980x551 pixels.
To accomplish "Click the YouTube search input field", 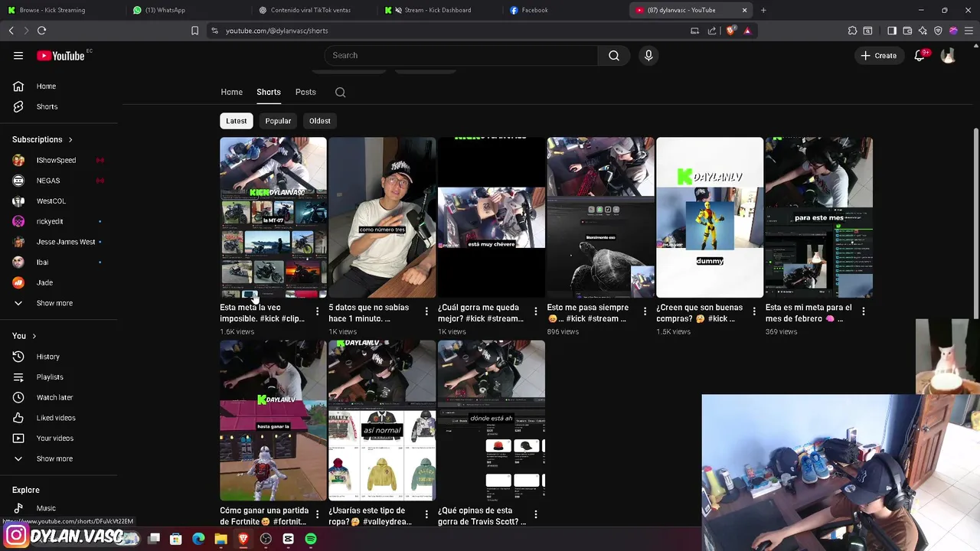I will [x=461, y=55].
